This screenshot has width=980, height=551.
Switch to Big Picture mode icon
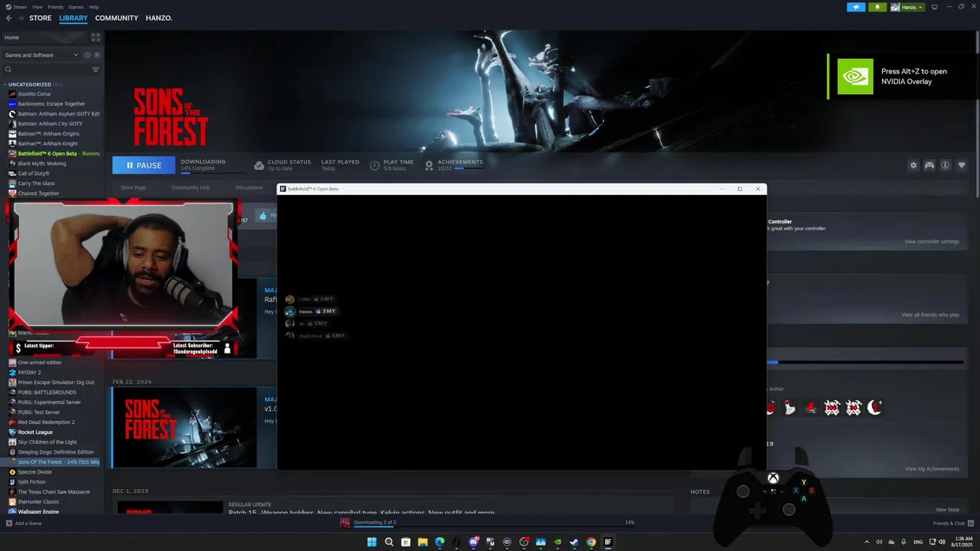[934, 7]
